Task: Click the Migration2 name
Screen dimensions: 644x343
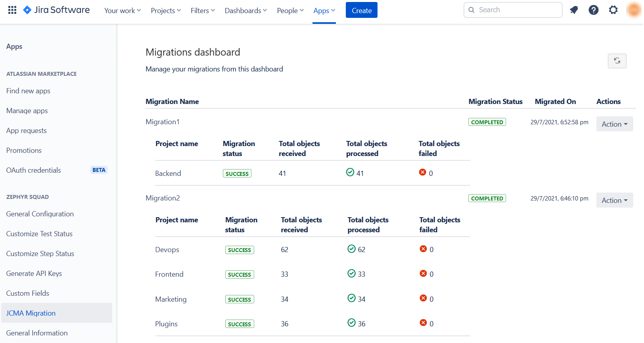Action: pos(163,198)
